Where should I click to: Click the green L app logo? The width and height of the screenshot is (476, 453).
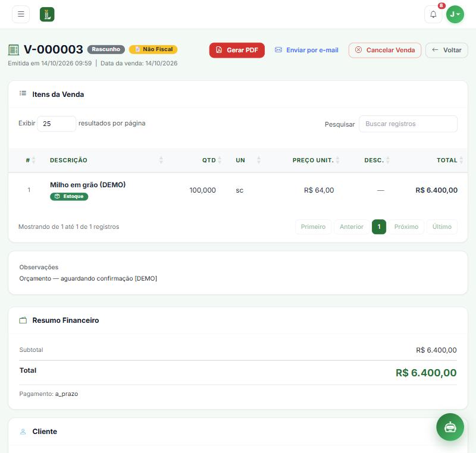pyautogui.click(x=47, y=14)
